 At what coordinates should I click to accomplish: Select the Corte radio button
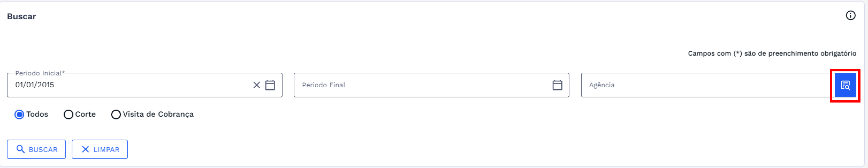point(68,115)
